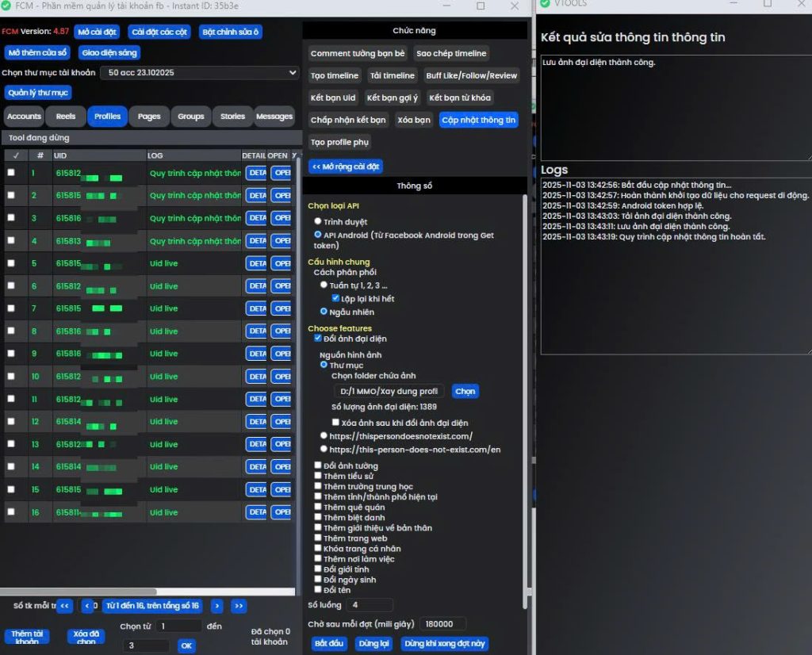Image resolution: width=812 pixels, height=655 pixels.
Task: Click Chọn to pick image folder
Action: click(465, 391)
